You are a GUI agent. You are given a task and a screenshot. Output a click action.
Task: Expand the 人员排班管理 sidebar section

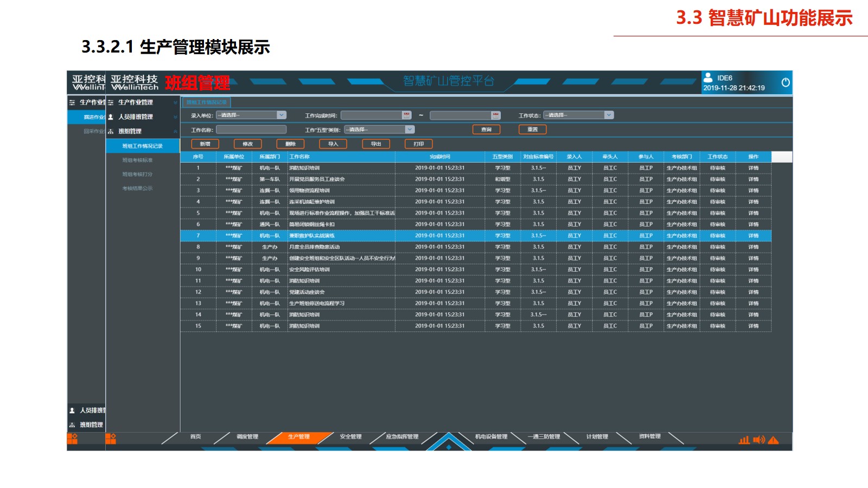[175, 117]
